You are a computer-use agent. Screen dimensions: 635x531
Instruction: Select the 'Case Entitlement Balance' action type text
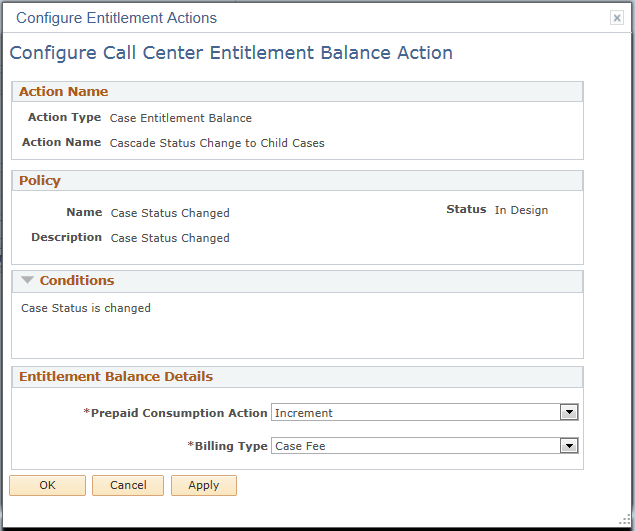(181, 118)
